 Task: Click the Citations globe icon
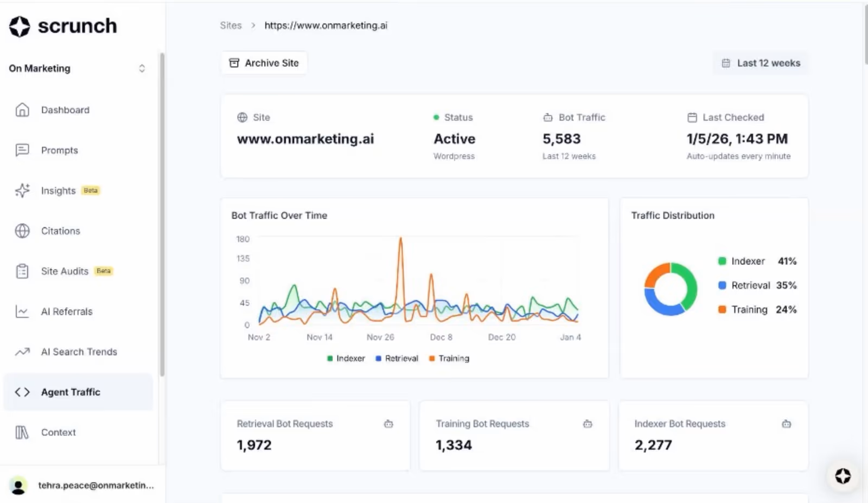click(22, 231)
